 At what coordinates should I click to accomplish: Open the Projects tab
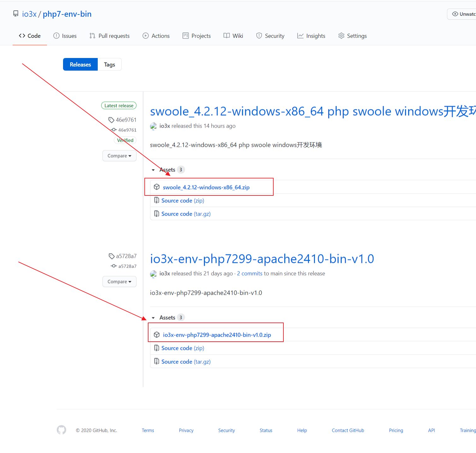point(197,36)
